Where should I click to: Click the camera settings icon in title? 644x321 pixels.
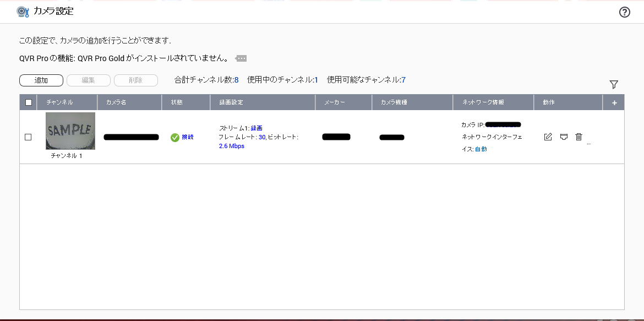click(x=23, y=12)
